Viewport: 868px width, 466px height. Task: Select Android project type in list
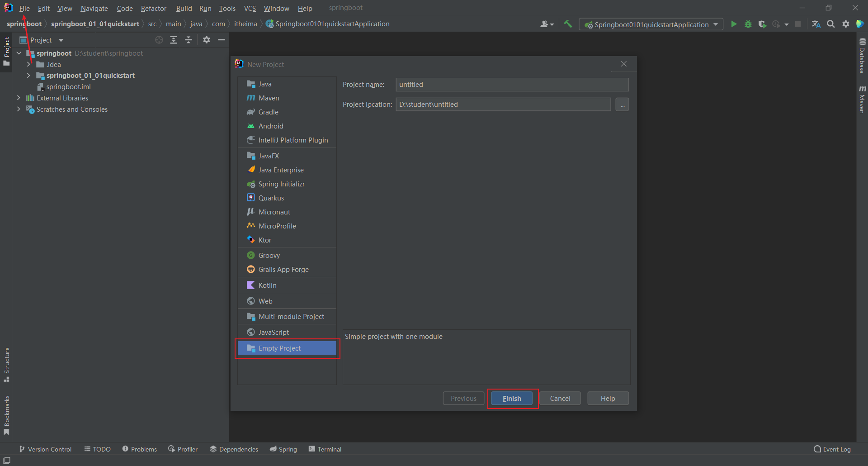pos(287,126)
